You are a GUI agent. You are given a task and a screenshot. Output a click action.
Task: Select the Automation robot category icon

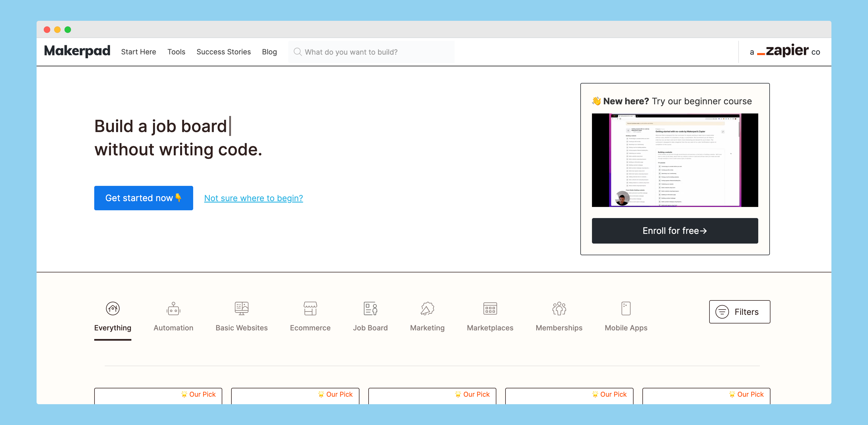[173, 308]
